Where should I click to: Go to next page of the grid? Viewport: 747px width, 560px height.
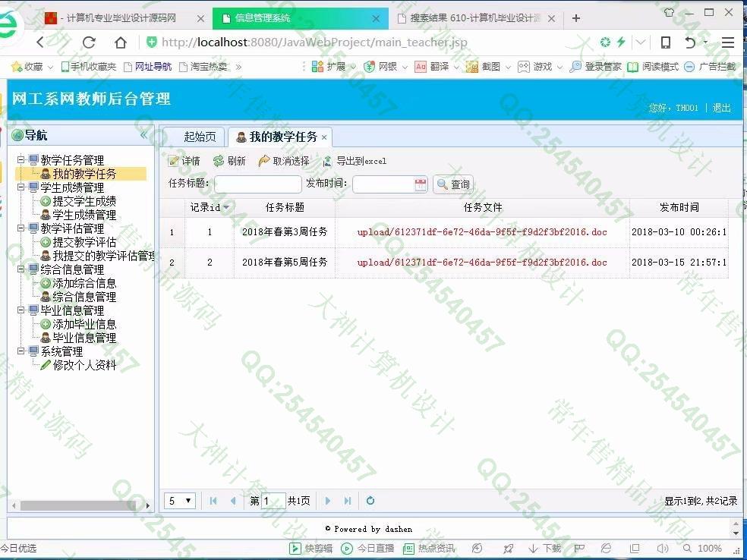click(328, 501)
